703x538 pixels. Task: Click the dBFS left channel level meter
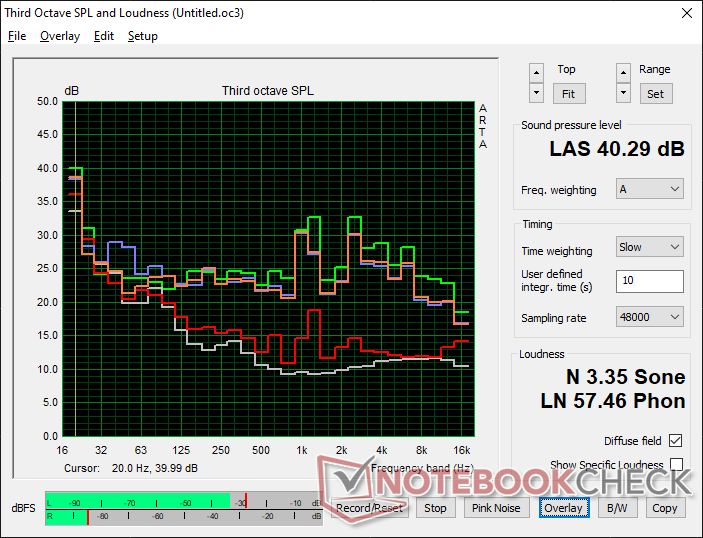180,502
